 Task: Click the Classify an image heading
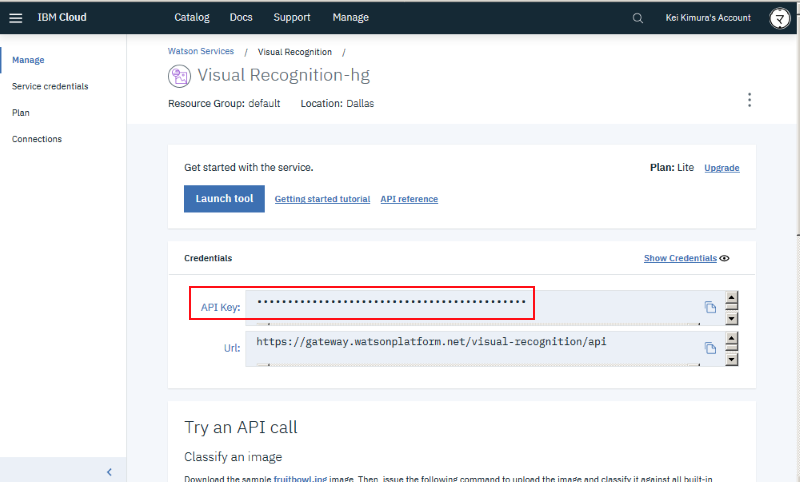[233, 457]
